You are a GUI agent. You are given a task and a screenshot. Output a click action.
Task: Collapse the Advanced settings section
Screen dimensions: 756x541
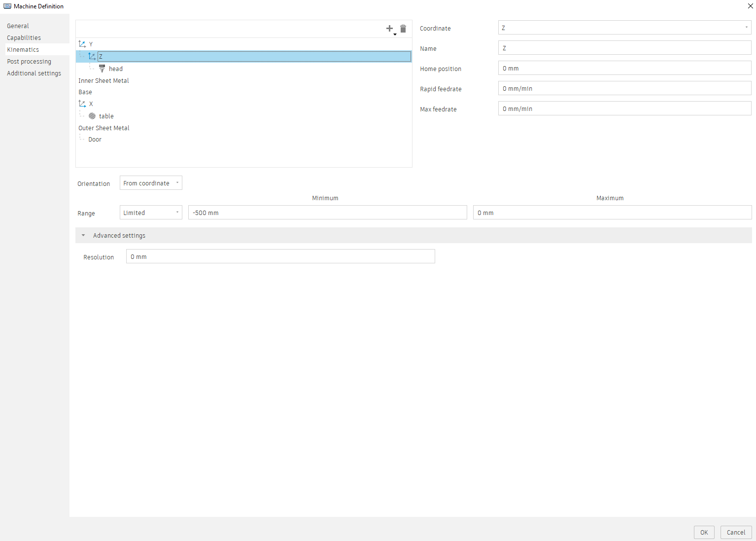tap(413, 235)
